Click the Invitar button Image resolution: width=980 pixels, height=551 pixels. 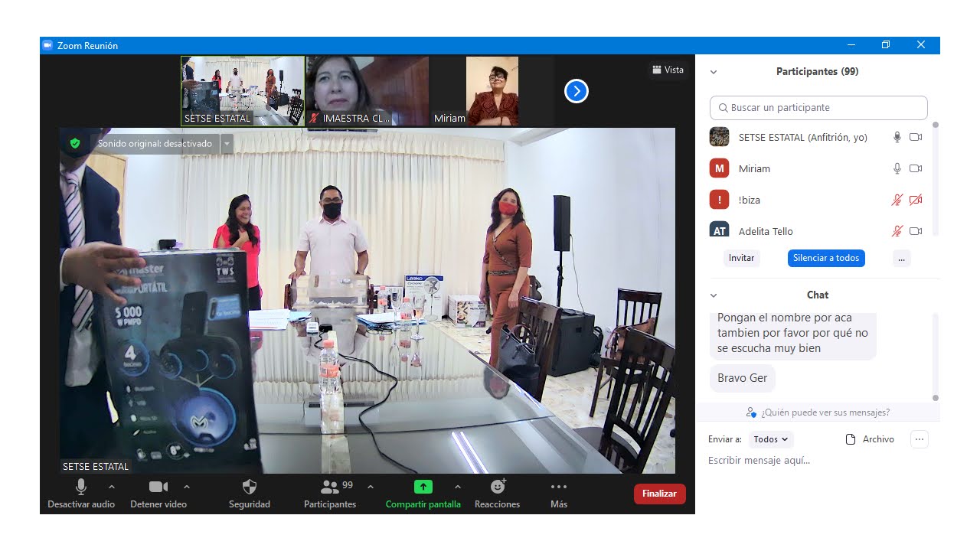pos(741,258)
